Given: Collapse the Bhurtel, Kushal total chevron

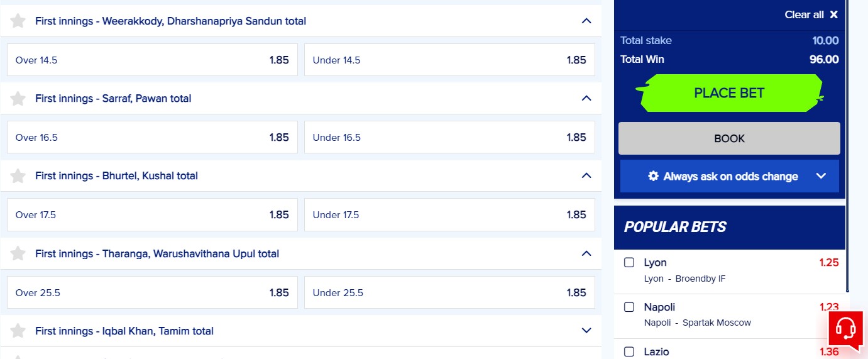Looking at the screenshot, I should (586, 175).
